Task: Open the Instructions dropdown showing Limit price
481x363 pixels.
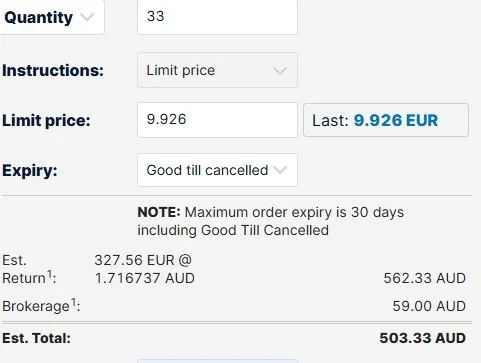Action: pos(217,70)
